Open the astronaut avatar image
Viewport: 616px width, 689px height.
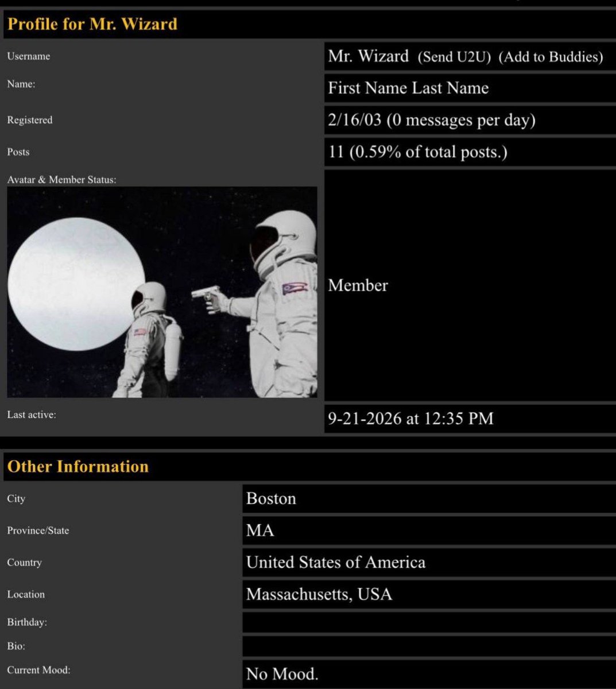[x=162, y=292]
